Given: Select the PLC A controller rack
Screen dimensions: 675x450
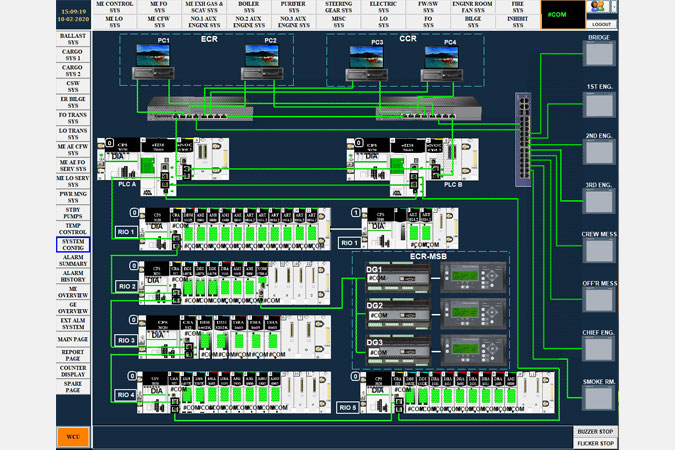Looking at the screenshot, I should point(163,166).
